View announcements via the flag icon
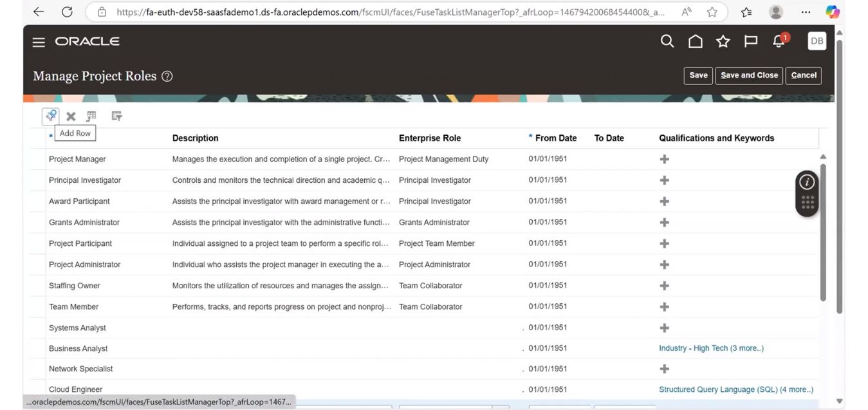This screenshot has width=868, height=410. [750, 41]
